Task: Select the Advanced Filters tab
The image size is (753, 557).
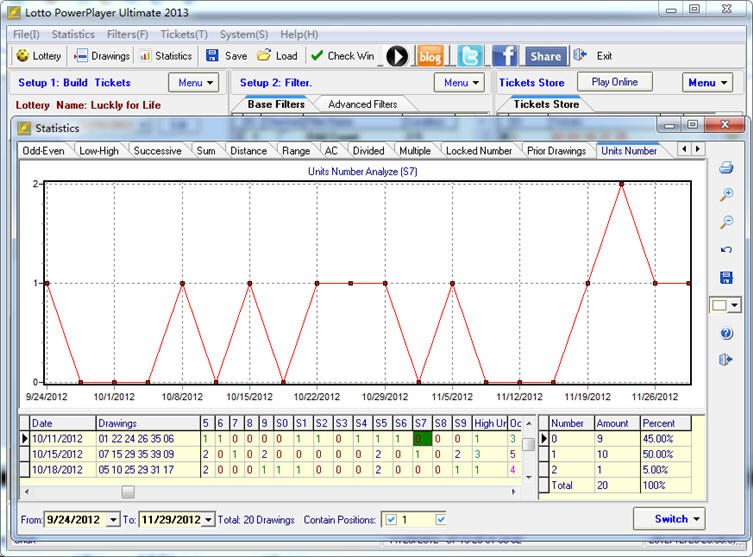Action: point(363,104)
